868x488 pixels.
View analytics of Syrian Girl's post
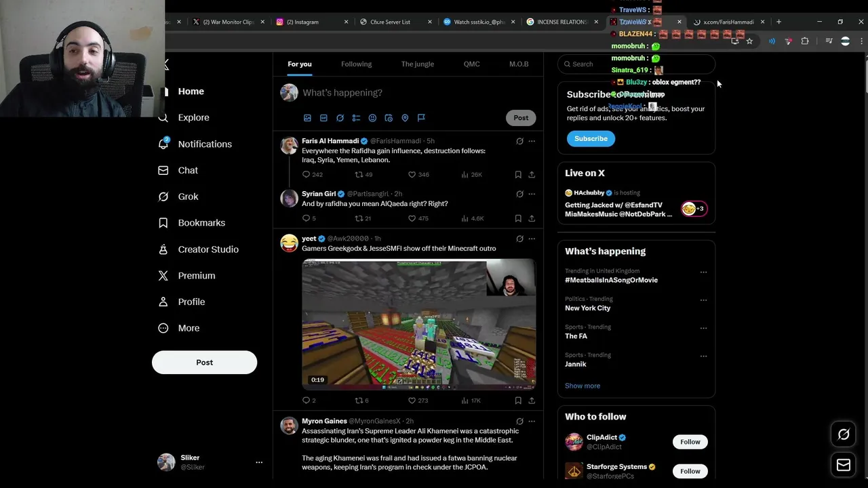tap(472, 218)
